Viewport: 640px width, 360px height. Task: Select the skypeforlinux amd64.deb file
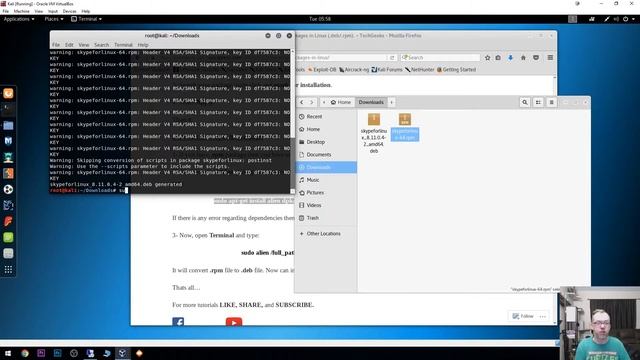[374, 133]
